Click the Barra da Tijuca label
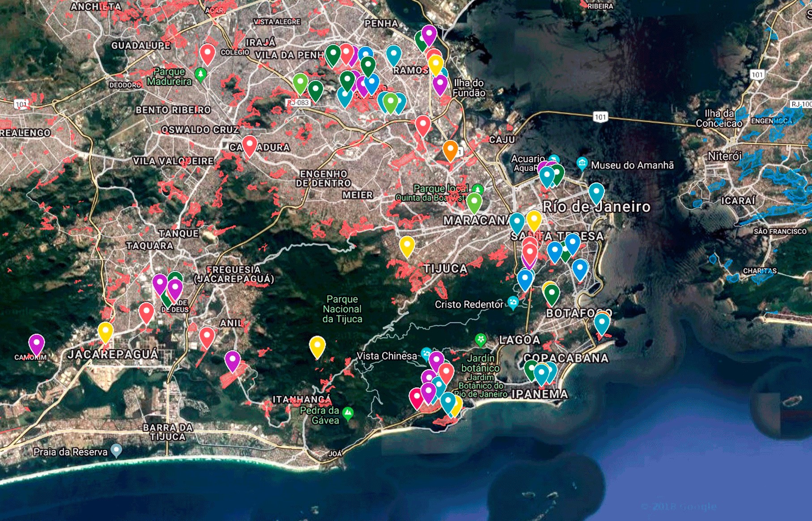812x521 pixels. coord(168,432)
